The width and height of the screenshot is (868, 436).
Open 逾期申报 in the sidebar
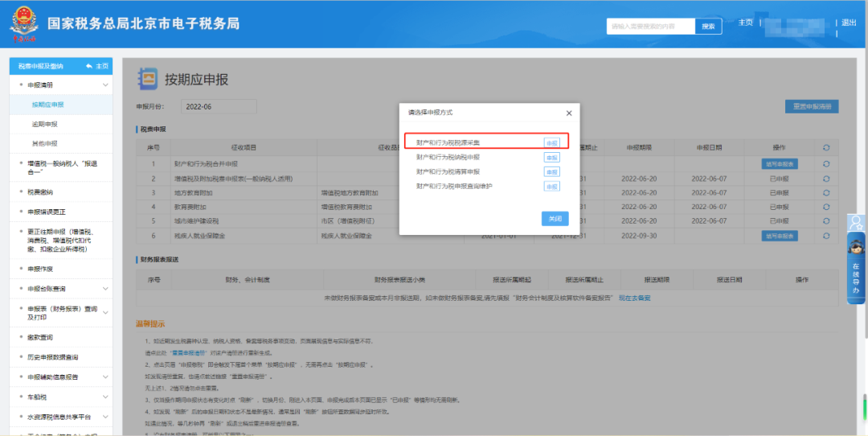(x=45, y=124)
